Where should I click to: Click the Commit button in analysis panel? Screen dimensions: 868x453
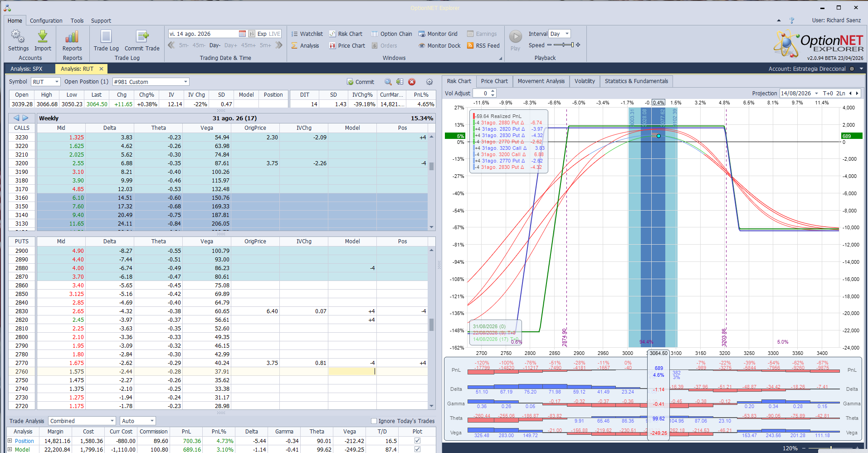point(361,82)
